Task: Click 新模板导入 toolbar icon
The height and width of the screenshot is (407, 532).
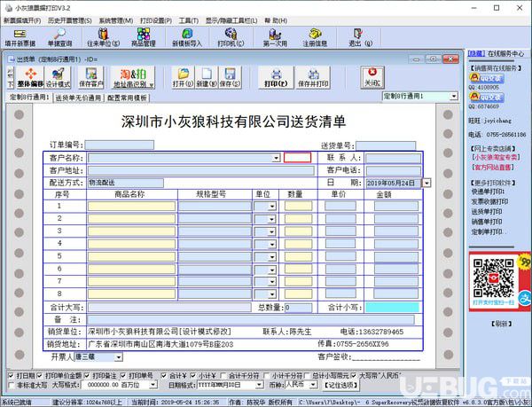Action: (x=187, y=37)
